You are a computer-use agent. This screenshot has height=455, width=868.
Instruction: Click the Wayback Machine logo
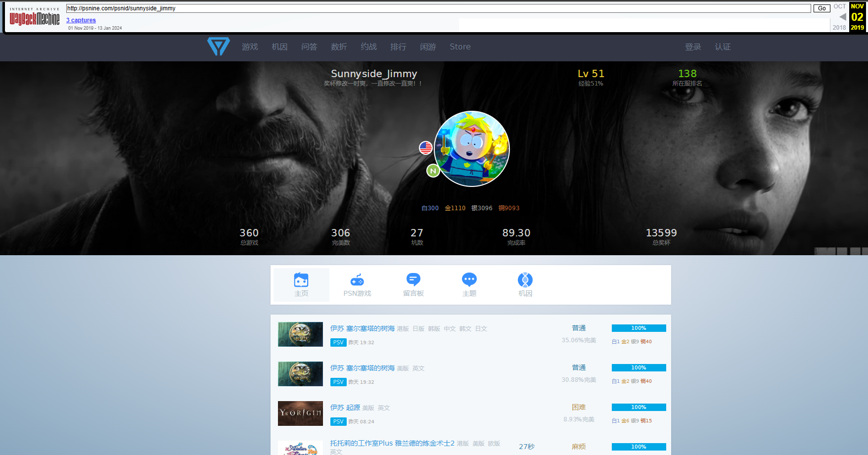(x=35, y=18)
